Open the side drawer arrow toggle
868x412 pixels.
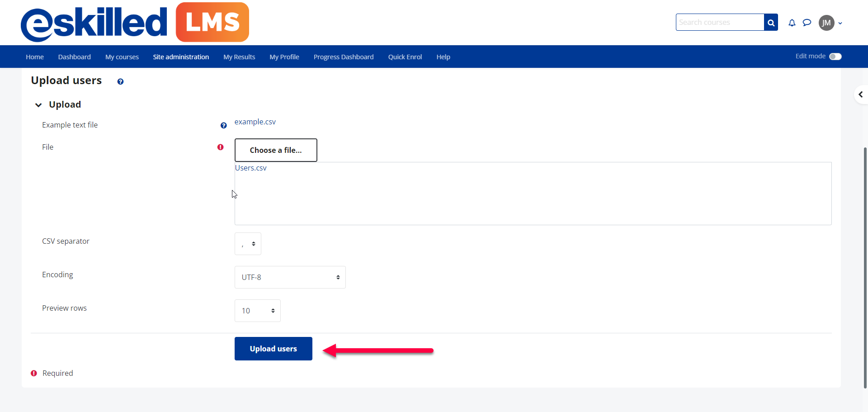(861, 95)
